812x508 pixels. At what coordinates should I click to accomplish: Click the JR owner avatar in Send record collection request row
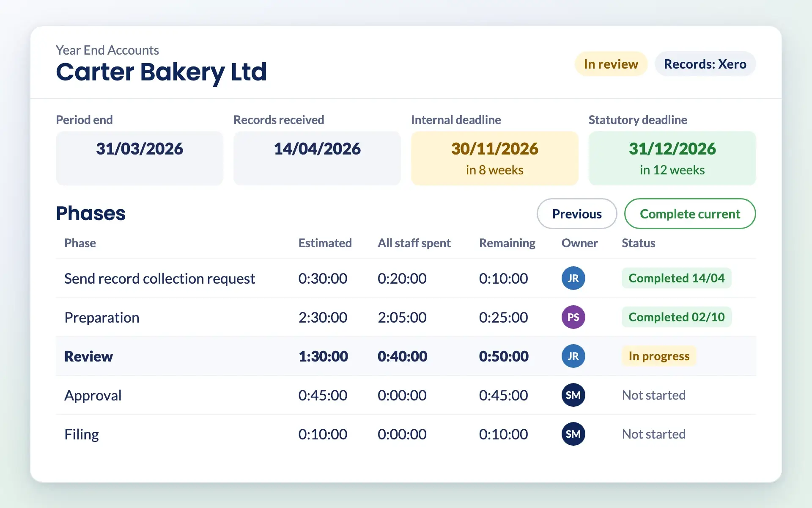click(573, 278)
